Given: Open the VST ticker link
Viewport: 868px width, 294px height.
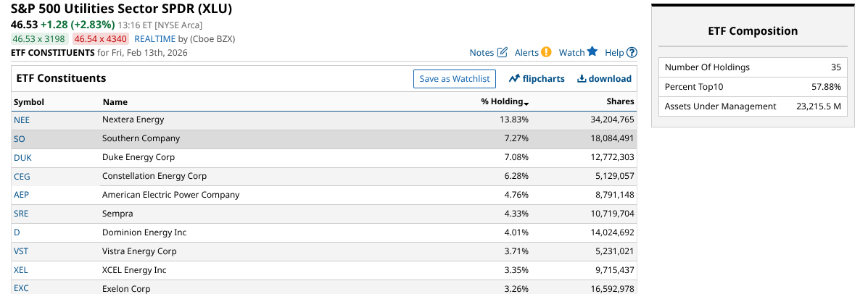Looking at the screenshot, I should (x=21, y=251).
